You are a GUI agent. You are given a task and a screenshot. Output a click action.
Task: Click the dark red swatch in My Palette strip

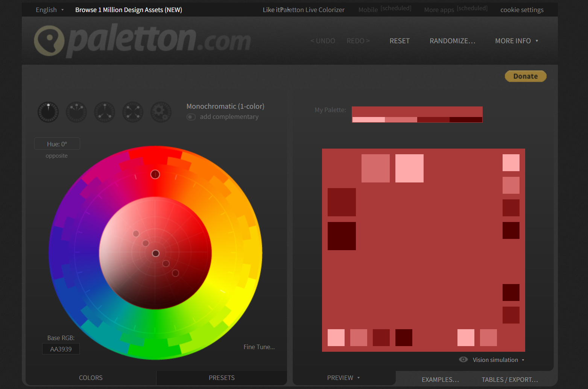point(433,120)
